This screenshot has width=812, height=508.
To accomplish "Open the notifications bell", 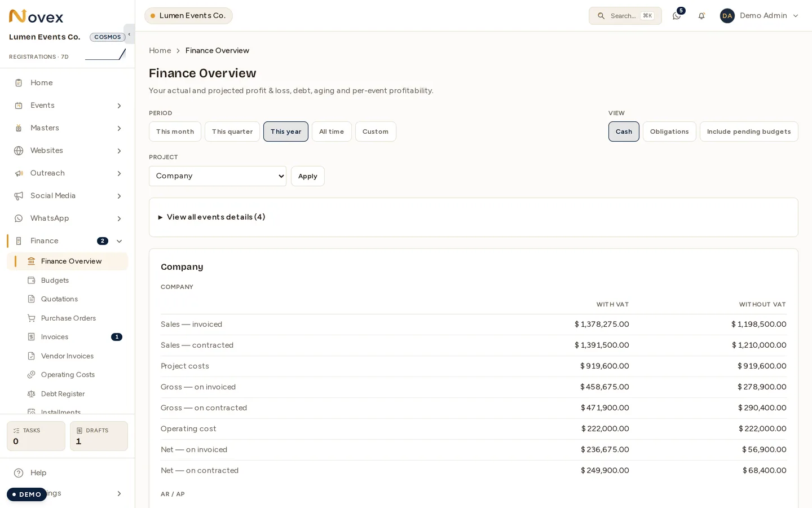I will tap(701, 16).
